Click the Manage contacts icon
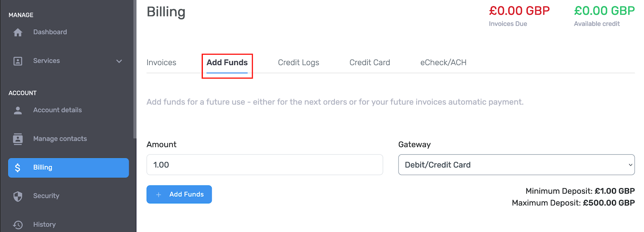Image resolution: width=644 pixels, height=232 pixels. pos(18,139)
